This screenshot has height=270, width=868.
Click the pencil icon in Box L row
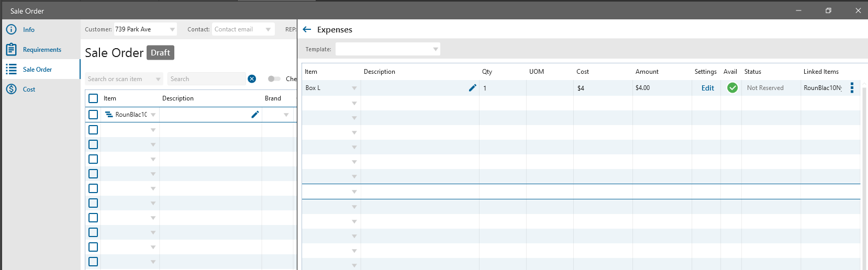tap(472, 88)
